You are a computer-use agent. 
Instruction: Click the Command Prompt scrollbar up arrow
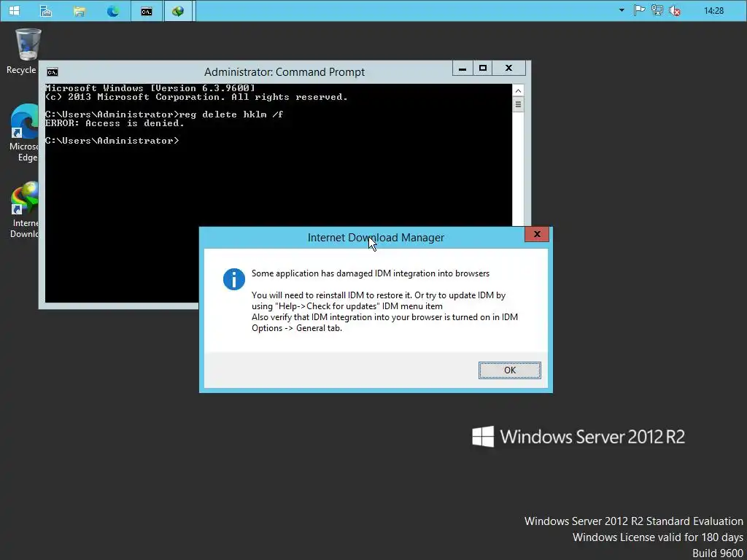pyautogui.click(x=518, y=90)
